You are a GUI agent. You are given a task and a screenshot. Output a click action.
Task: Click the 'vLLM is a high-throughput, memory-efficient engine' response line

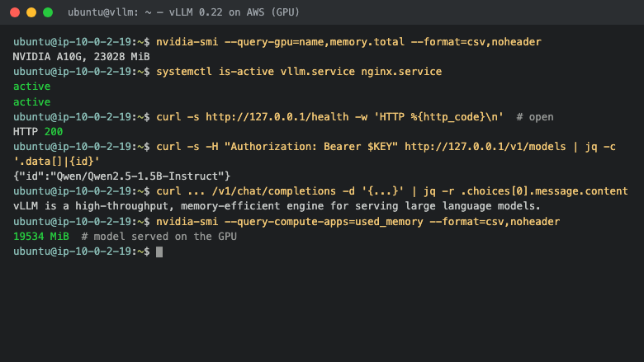277,206
